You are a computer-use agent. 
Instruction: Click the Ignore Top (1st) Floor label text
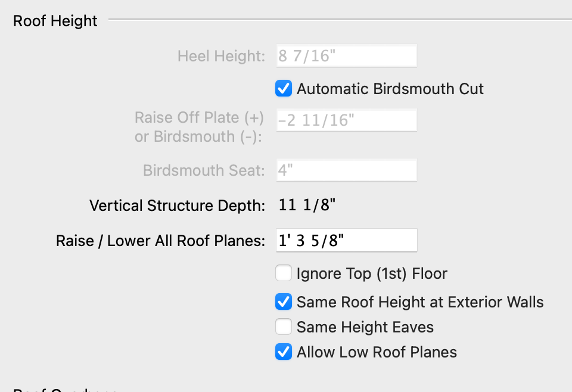372,274
